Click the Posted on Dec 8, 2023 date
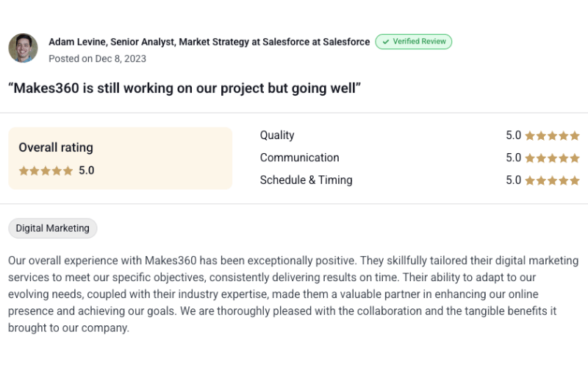588x368 pixels. tap(98, 59)
